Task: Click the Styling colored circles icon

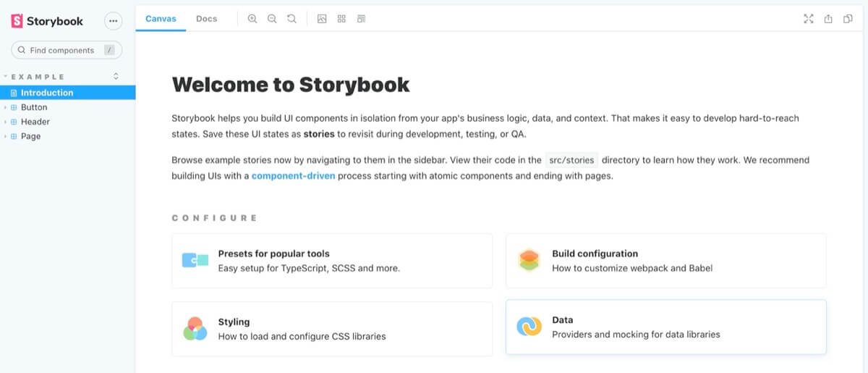Action: [x=195, y=329]
